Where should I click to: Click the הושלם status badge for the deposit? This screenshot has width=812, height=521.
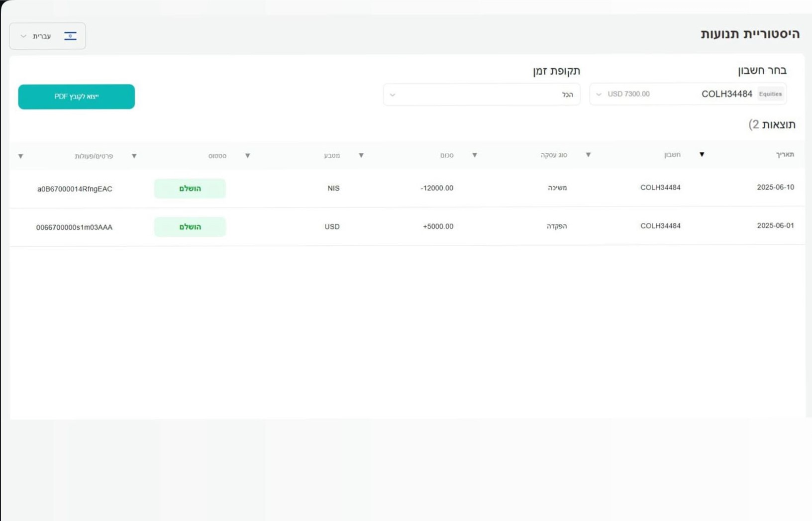coord(190,227)
